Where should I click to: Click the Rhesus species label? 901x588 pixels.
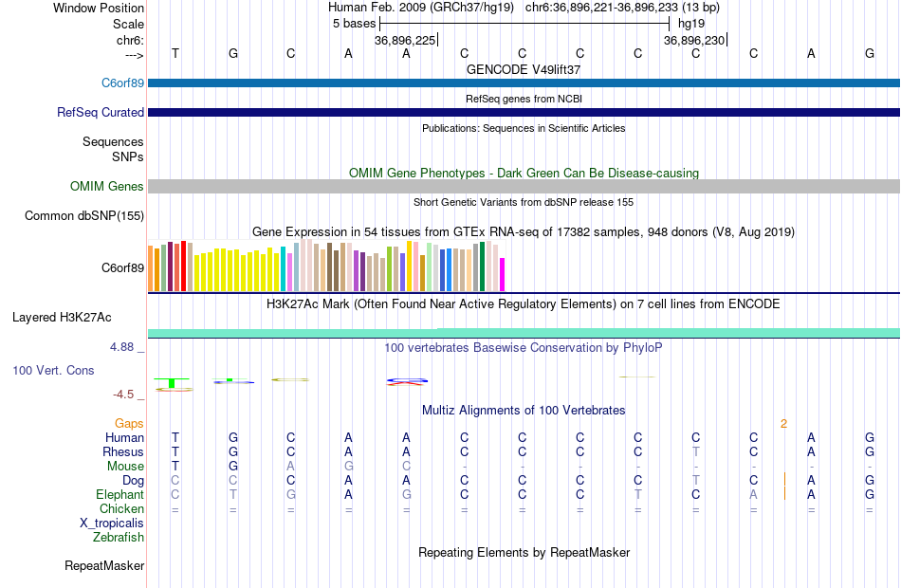pyautogui.click(x=123, y=451)
